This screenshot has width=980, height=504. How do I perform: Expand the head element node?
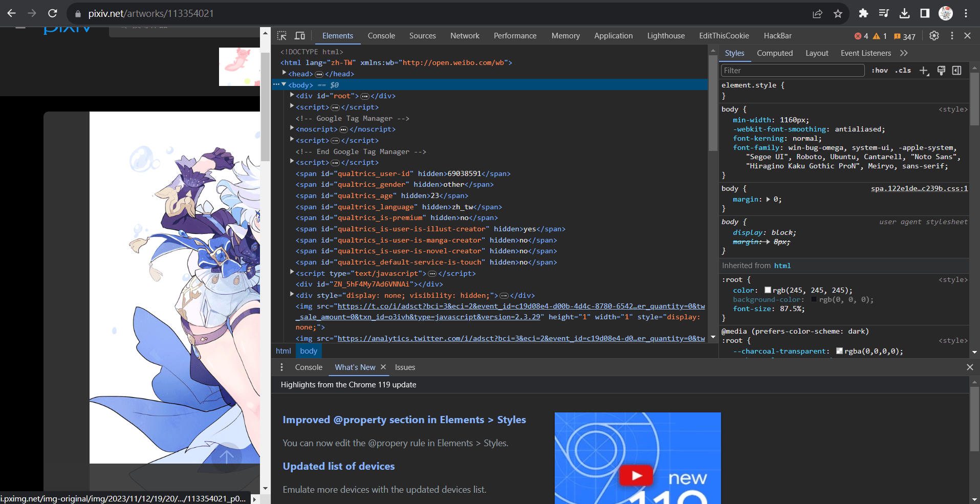click(x=284, y=73)
